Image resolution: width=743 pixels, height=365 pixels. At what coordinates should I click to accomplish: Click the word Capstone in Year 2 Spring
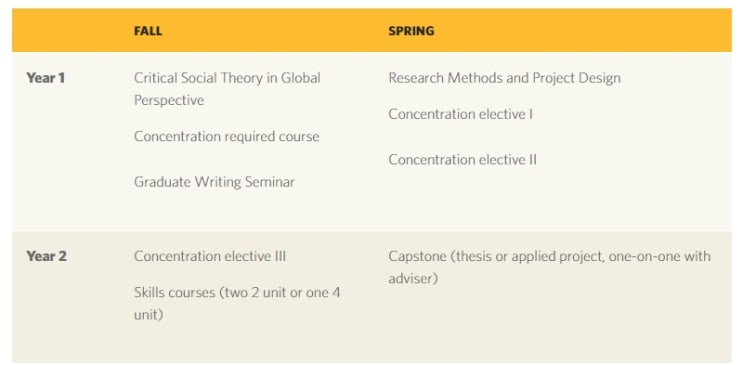click(417, 256)
